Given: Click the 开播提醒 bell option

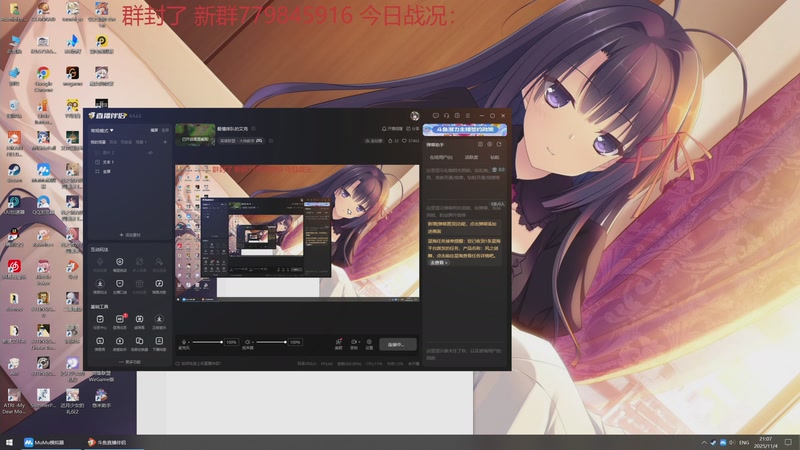Looking at the screenshot, I should tap(392, 129).
